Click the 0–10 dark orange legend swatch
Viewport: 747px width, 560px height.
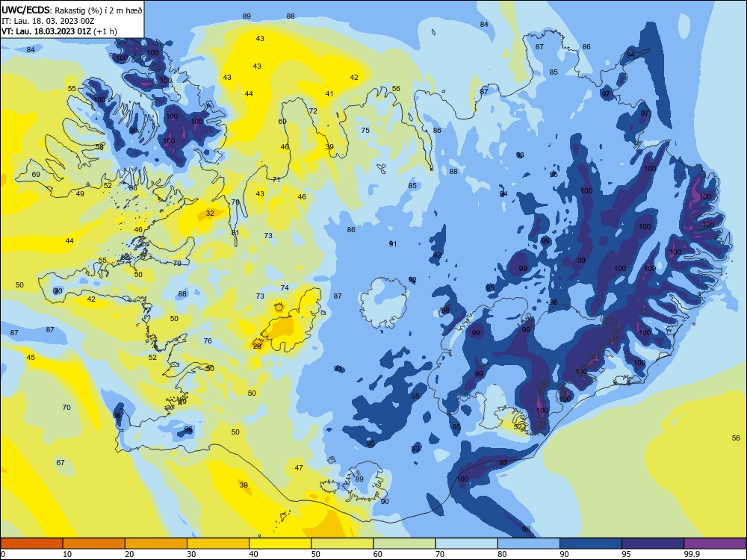[x=31, y=544]
